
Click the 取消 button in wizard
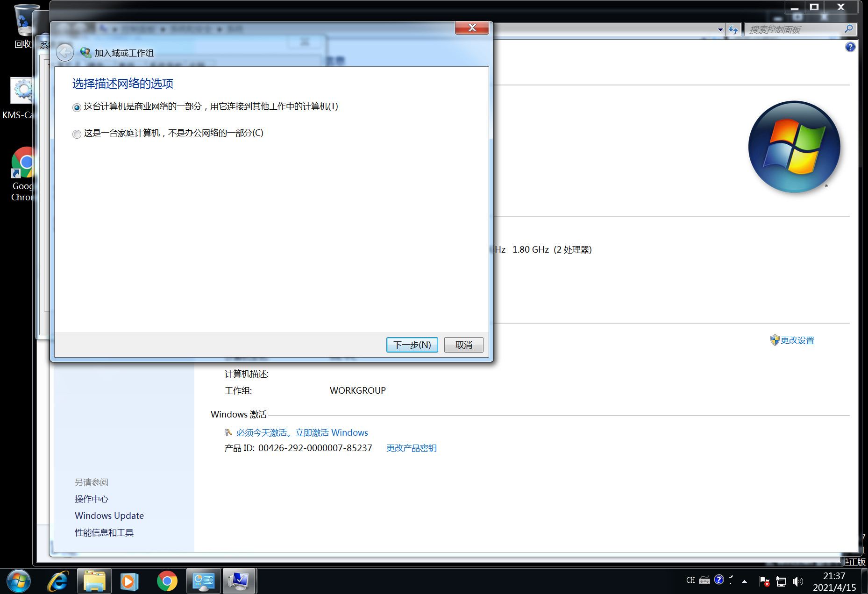(463, 345)
